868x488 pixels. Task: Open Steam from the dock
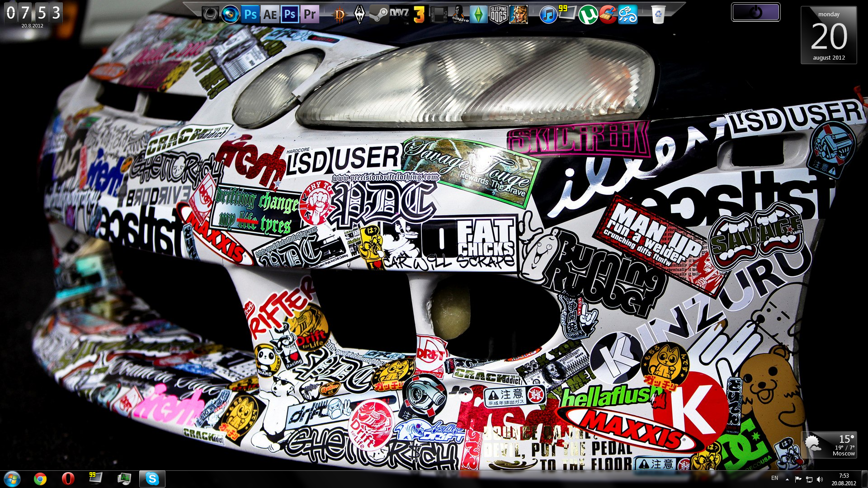tap(379, 14)
